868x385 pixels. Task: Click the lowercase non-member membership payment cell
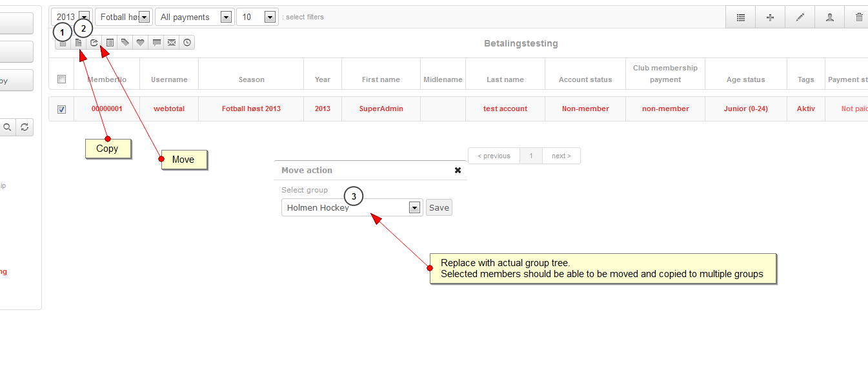(x=665, y=109)
